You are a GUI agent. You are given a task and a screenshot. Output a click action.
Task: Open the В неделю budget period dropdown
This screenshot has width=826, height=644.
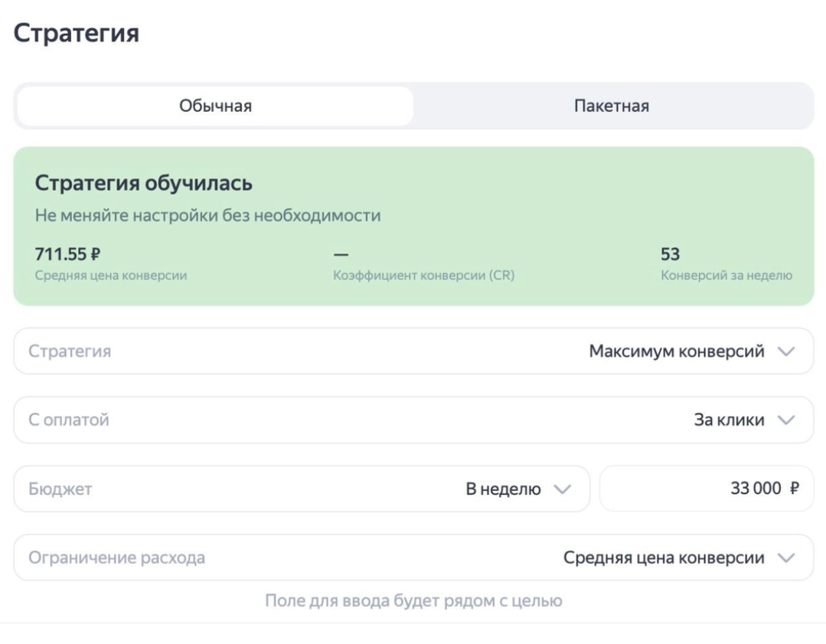[x=504, y=489]
